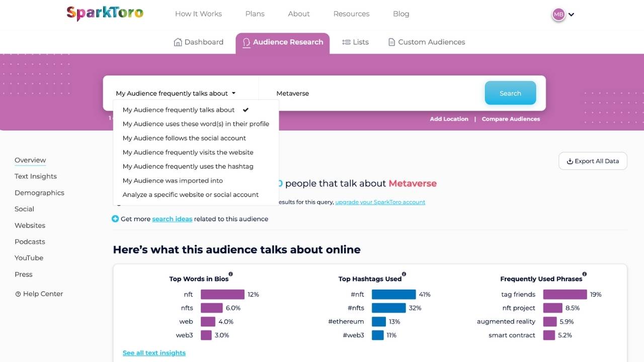The width and height of the screenshot is (644, 362).
Task: Go to Text Insights in sidebar
Action: [x=36, y=176]
